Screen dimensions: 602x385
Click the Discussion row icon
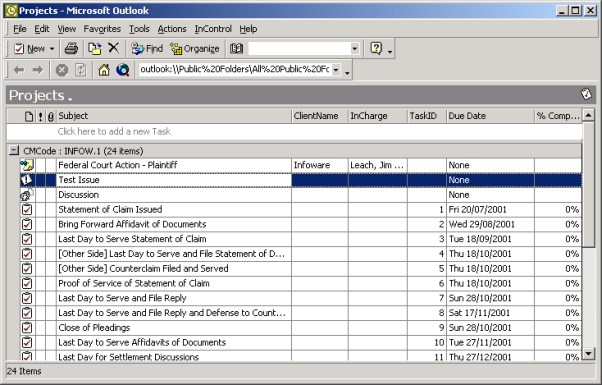[x=27, y=195]
